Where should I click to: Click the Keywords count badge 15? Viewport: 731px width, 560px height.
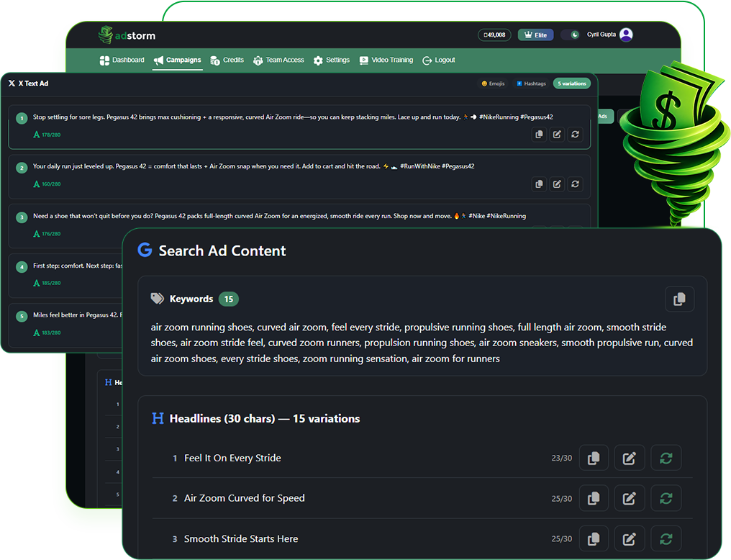click(229, 299)
